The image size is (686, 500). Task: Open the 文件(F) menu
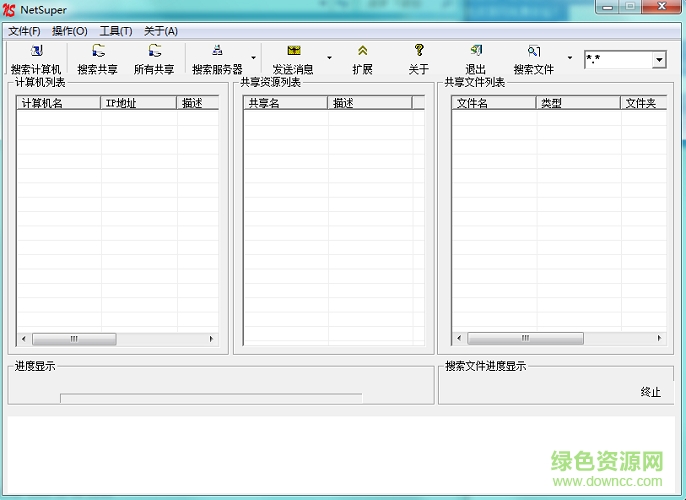(x=24, y=31)
